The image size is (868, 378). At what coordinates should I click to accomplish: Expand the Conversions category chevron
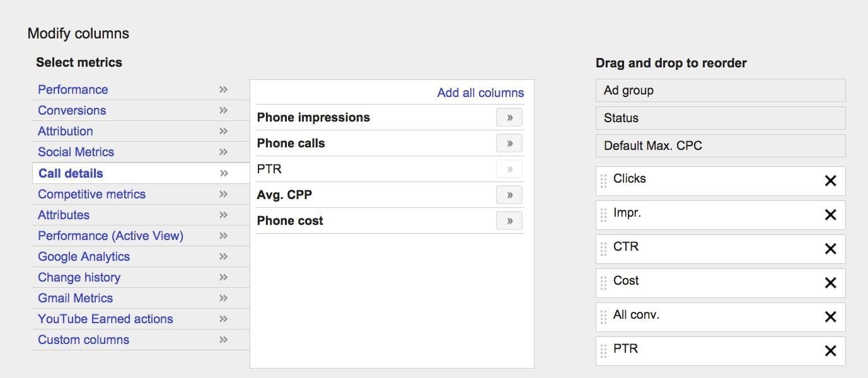click(223, 110)
